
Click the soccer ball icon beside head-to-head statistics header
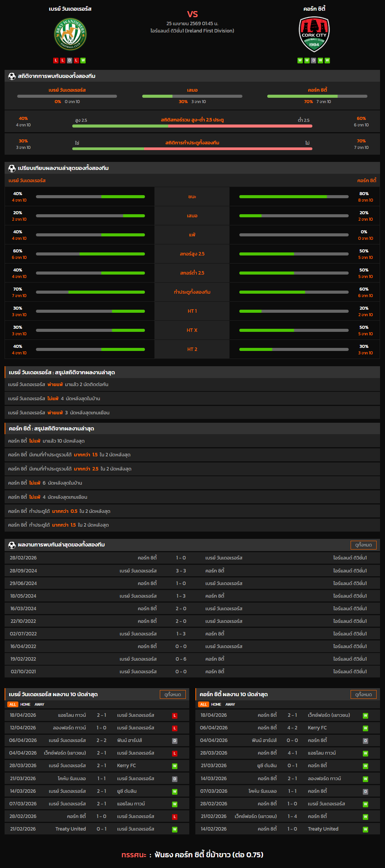pos(12,76)
